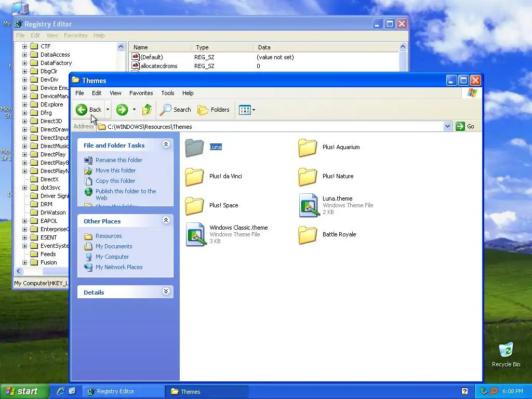Viewport: 532px width, 399px height.
Task: Expand the Details panel
Action: coord(166,291)
